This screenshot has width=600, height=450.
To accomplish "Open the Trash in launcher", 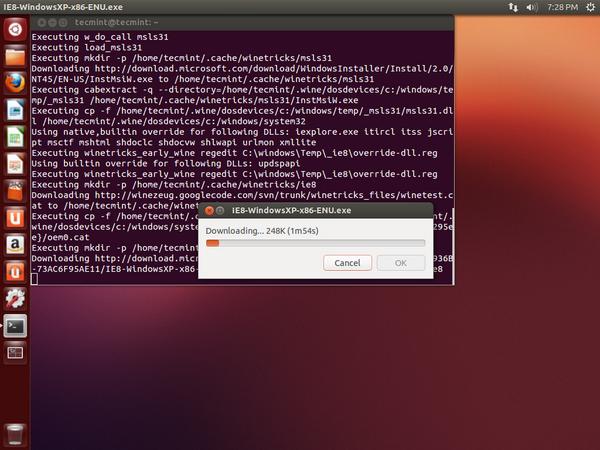I will (15, 435).
